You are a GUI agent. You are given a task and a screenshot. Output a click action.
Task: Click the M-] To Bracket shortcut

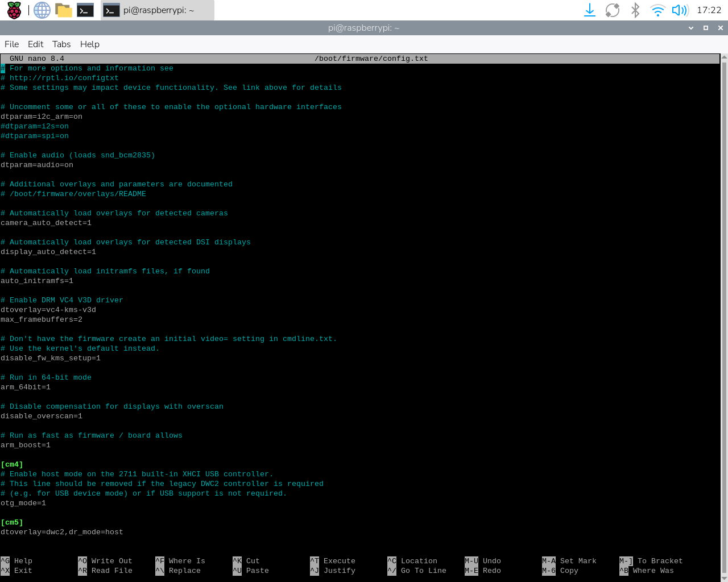(x=651, y=561)
